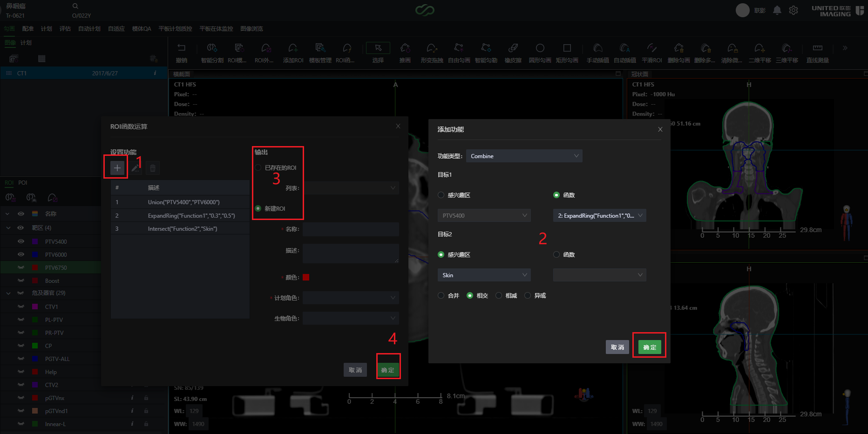Click the red 颜色 swatch in output
This screenshot has width=868, height=434.
point(306,277)
